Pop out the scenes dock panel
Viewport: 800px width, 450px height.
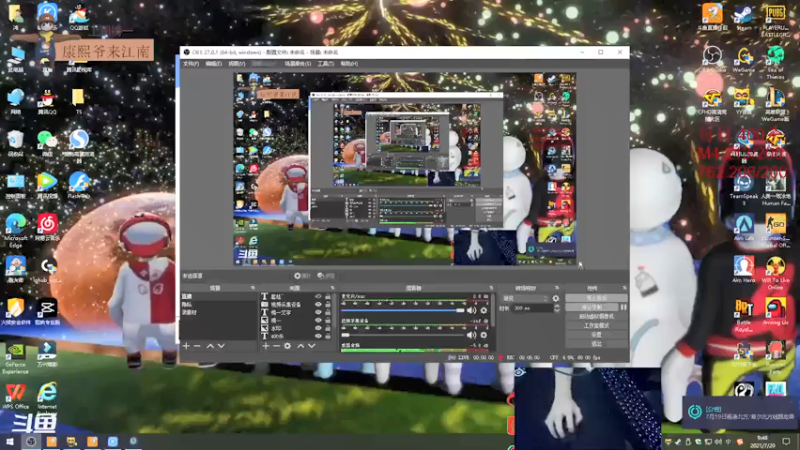[x=252, y=288]
